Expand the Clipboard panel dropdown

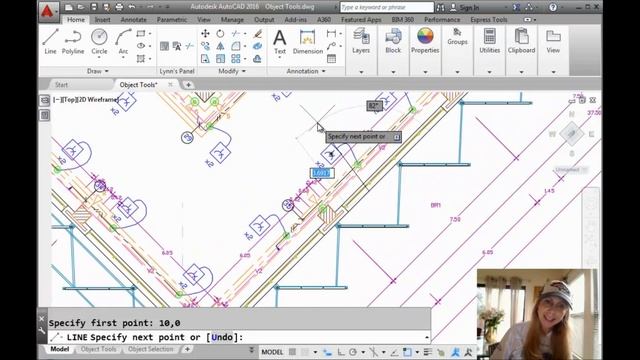tap(521, 72)
